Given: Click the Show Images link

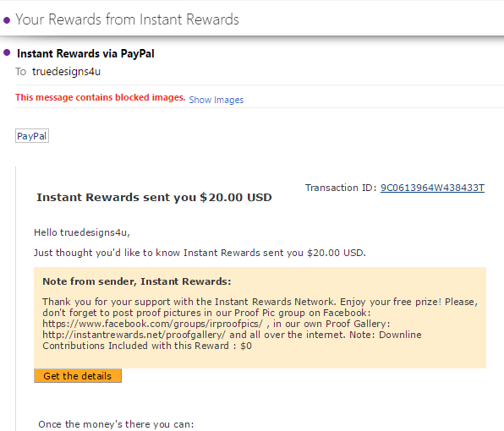Looking at the screenshot, I should (216, 100).
